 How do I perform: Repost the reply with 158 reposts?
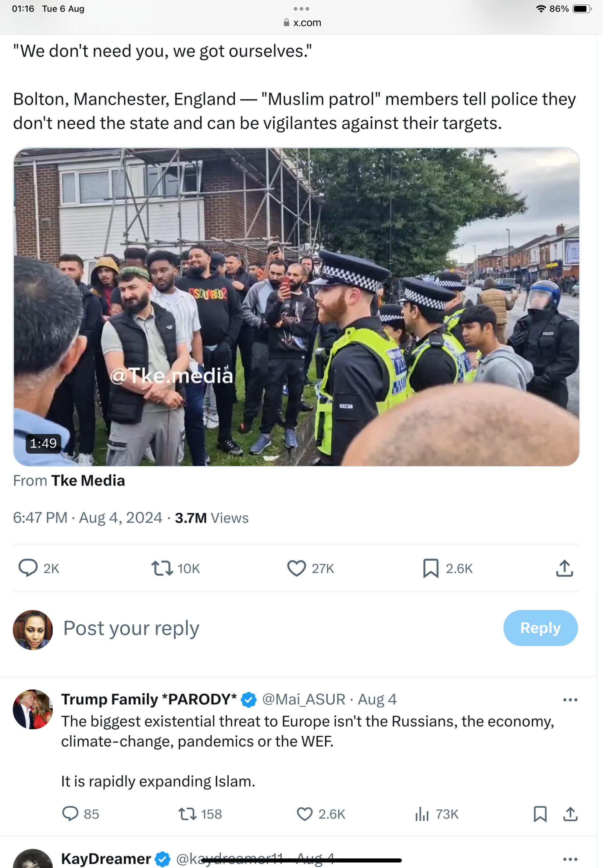point(187,814)
